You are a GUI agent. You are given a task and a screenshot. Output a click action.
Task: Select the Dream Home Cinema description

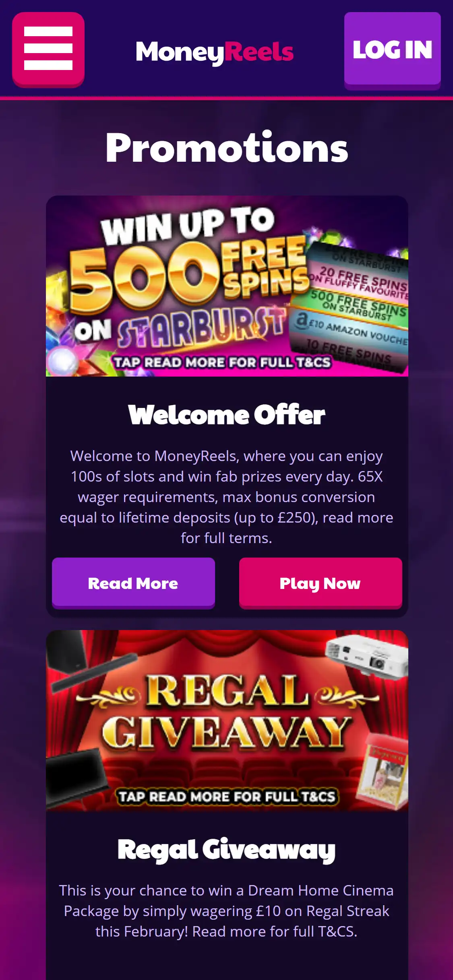click(x=227, y=911)
